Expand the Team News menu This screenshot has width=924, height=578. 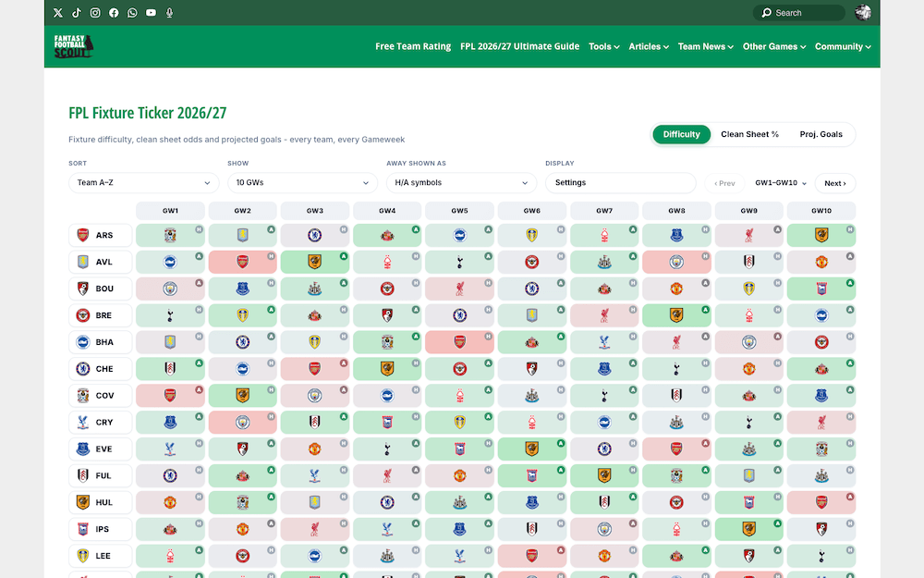click(705, 46)
